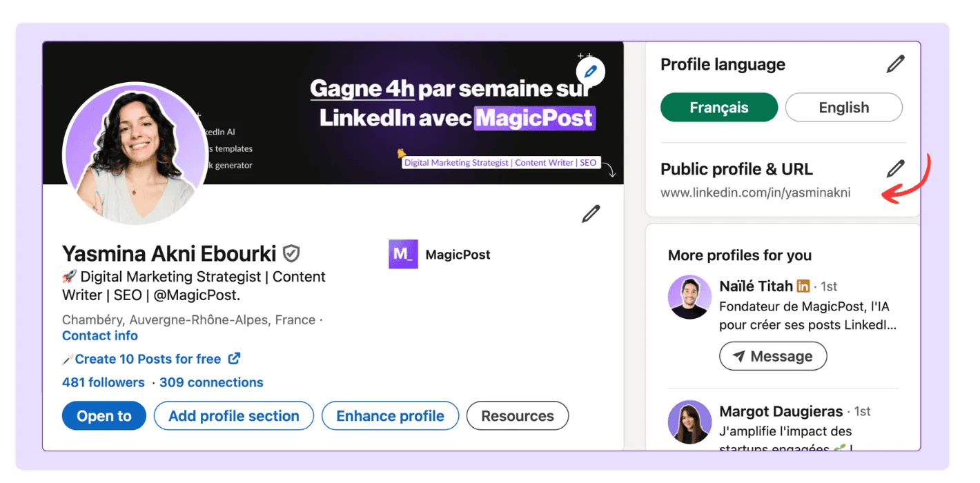This screenshot has height=483, width=980.
Task: Click the name Yasmina Akni Ebourki
Action: 169,254
